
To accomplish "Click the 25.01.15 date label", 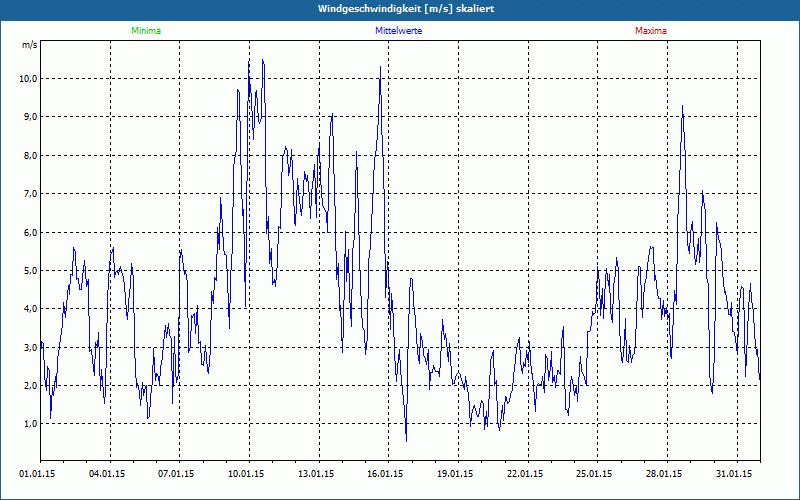I will point(595,474).
